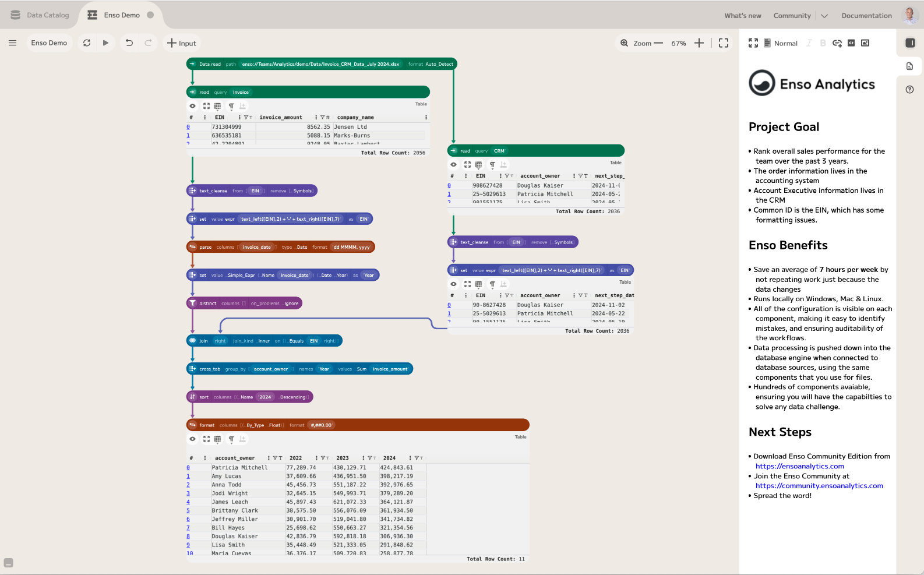Open the hamburger menu beside Enso Demo
Image resolution: width=924 pixels, height=575 pixels.
pos(12,43)
